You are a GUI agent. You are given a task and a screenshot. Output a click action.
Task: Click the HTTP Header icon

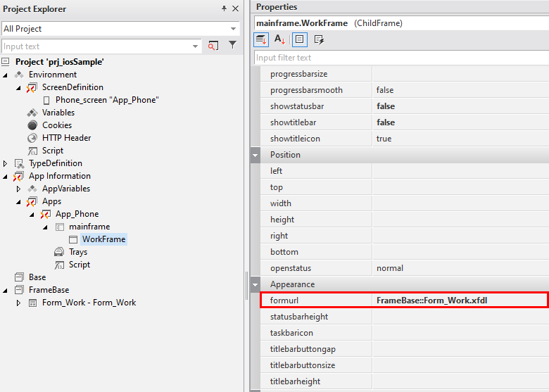[32, 138]
